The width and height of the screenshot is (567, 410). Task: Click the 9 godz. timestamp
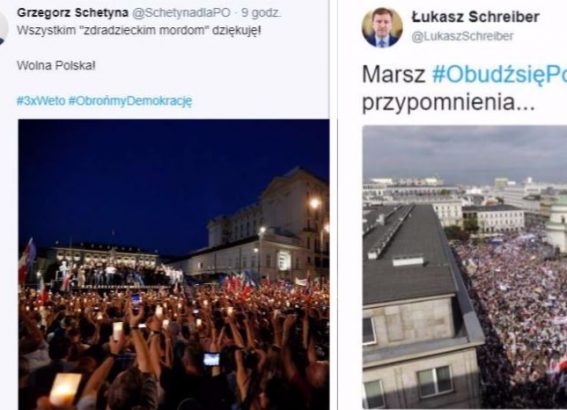261,13
